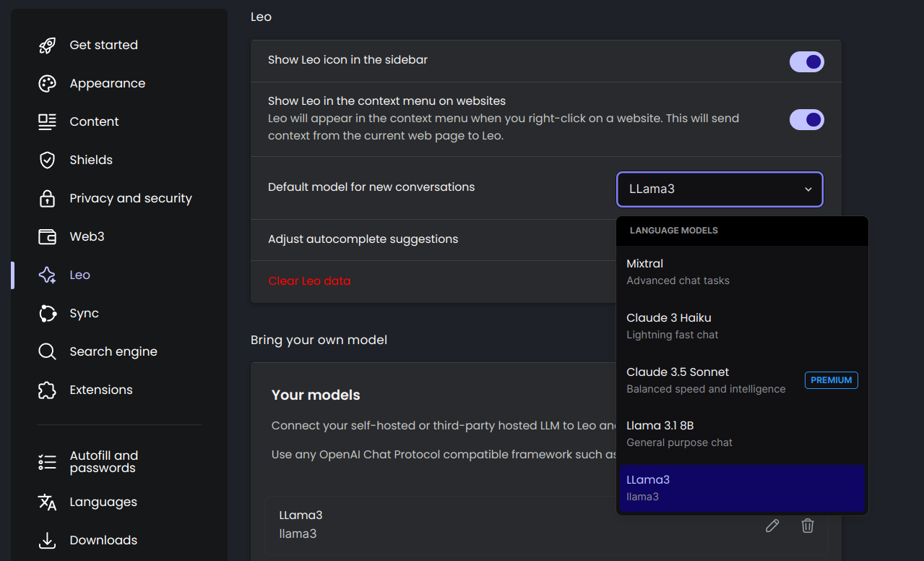
Task: Open the Search engine settings section
Action: coord(113,352)
